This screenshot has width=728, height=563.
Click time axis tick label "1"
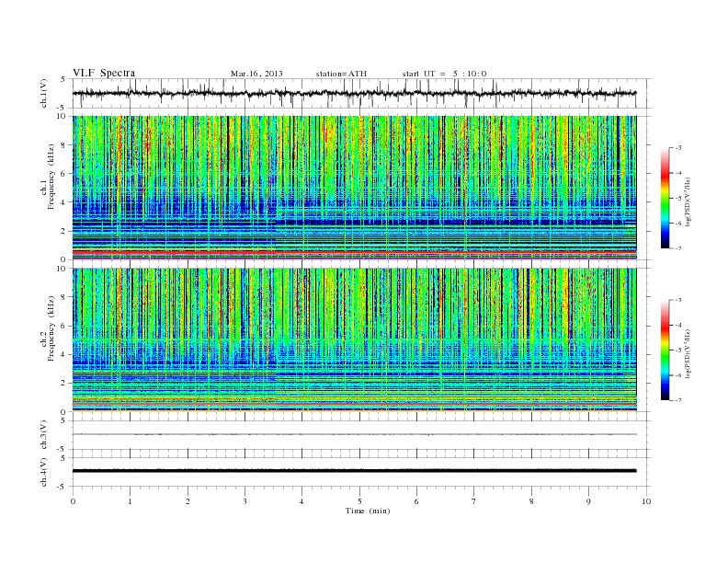click(130, 501)
